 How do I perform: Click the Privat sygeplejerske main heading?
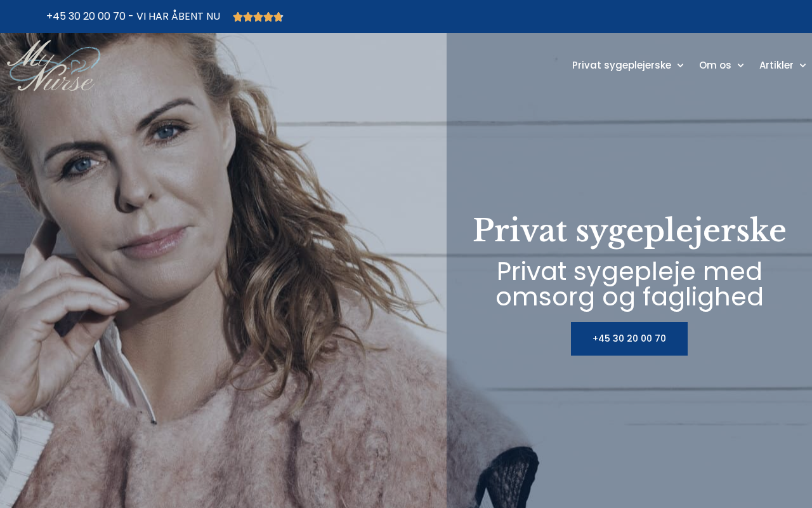click(x=629, y=230)
